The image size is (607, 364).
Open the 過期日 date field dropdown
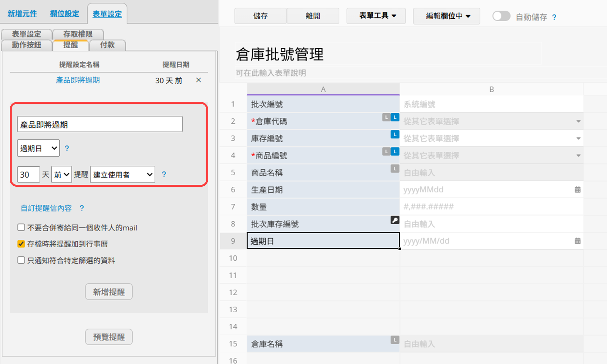tap(38, 148)
